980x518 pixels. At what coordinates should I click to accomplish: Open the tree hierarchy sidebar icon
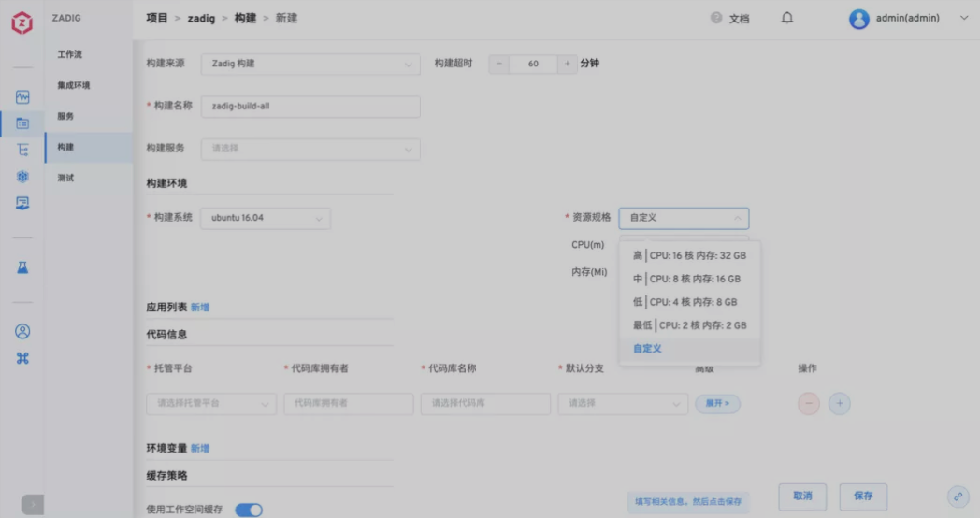click(x=22, y=150)
